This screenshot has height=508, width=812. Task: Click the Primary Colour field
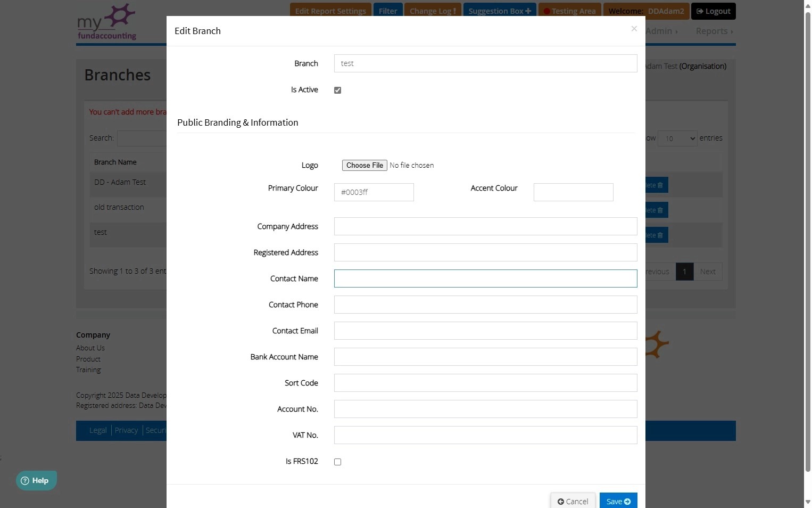(374, 192)
